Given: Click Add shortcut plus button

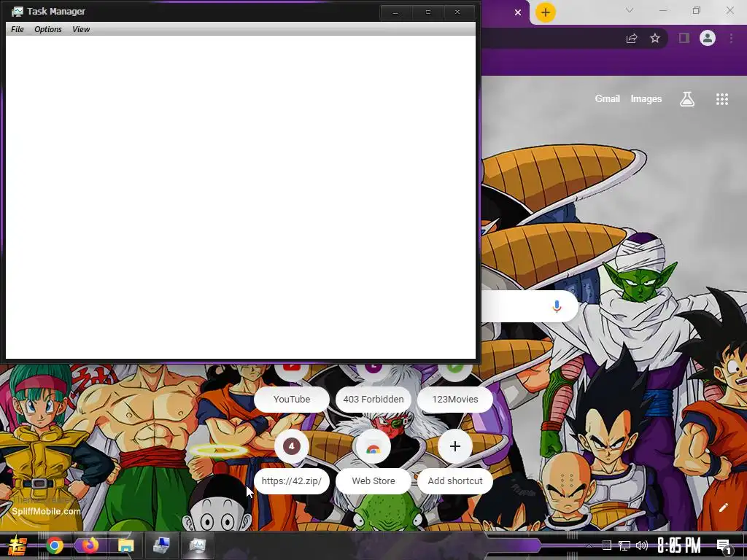Looking at the screenshot, I should pyautogui.click(x=455, y=446).
